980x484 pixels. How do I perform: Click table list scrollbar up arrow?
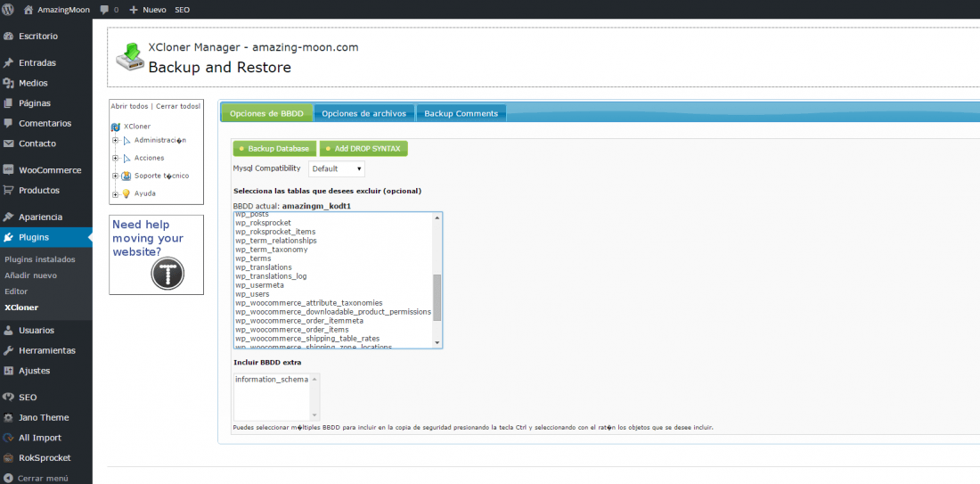[437, 217]
